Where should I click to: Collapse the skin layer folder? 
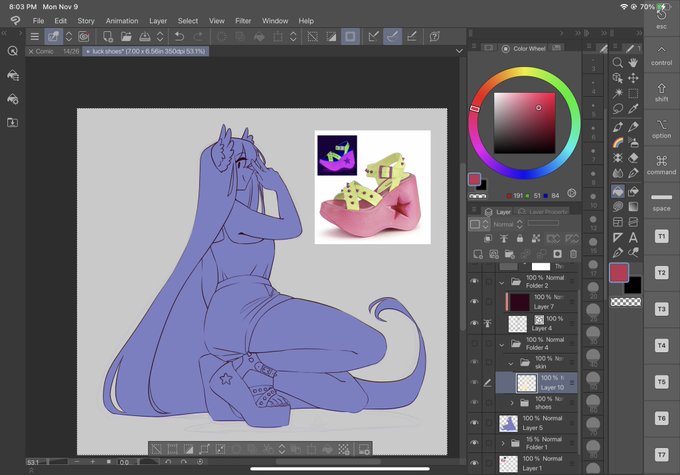click(511, 364)
